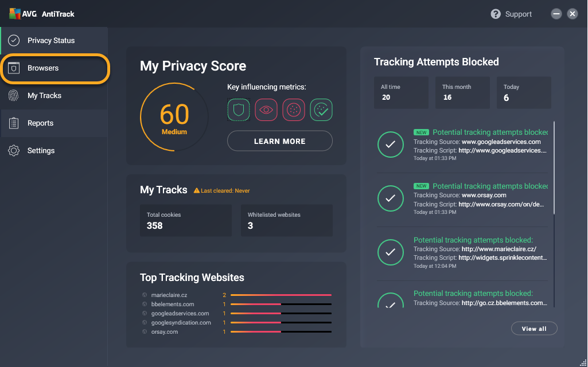Click googleadservices.com in Top Tracking Websites
The image size is (588, 367).
click(180, 314)
